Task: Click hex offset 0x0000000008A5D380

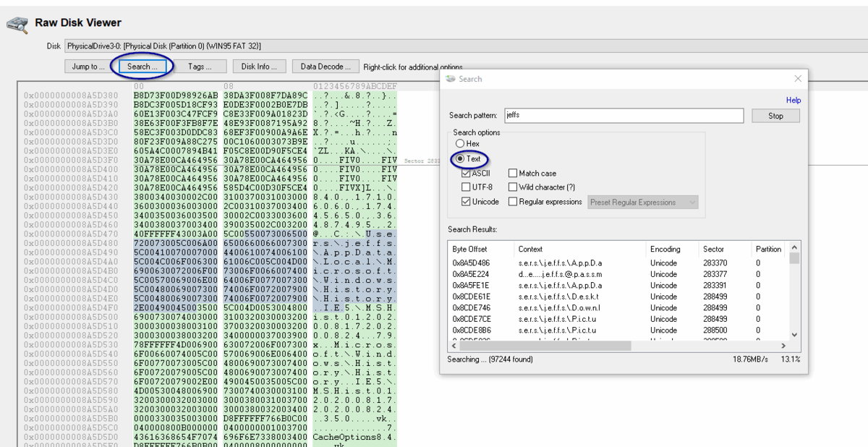Action: coord(71,95)
